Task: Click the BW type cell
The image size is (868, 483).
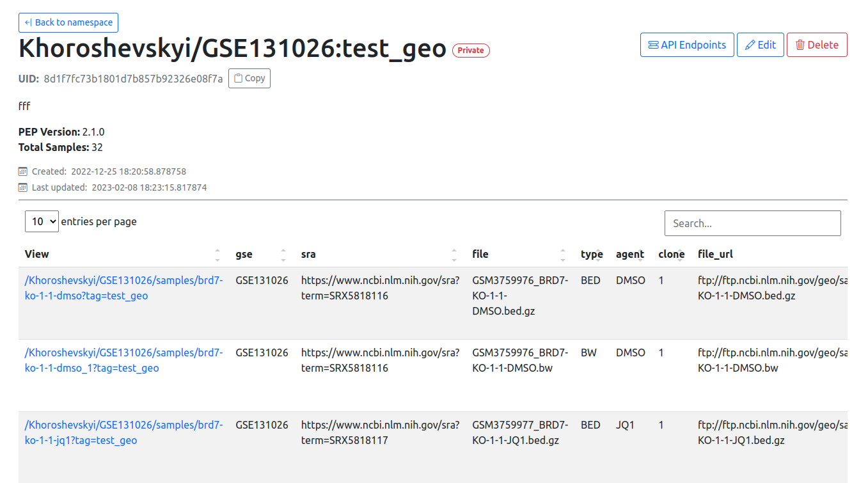Action: pyautogui.click(x=588, y=352)
